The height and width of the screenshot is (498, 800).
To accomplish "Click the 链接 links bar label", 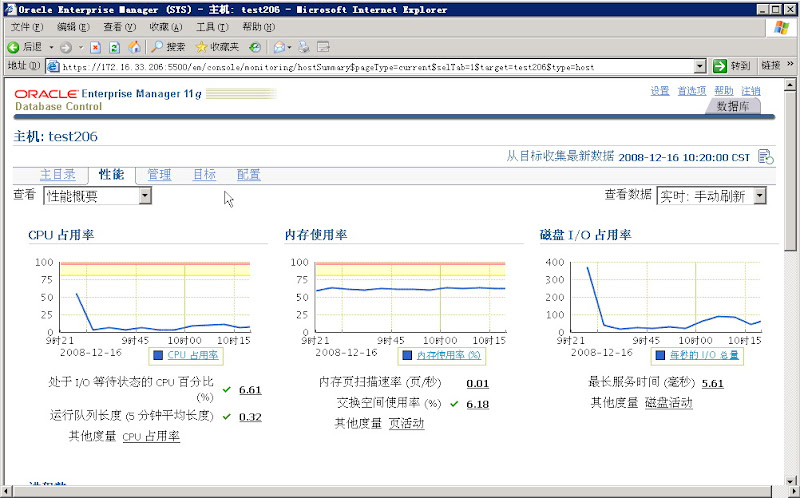I will coord(771,65).
